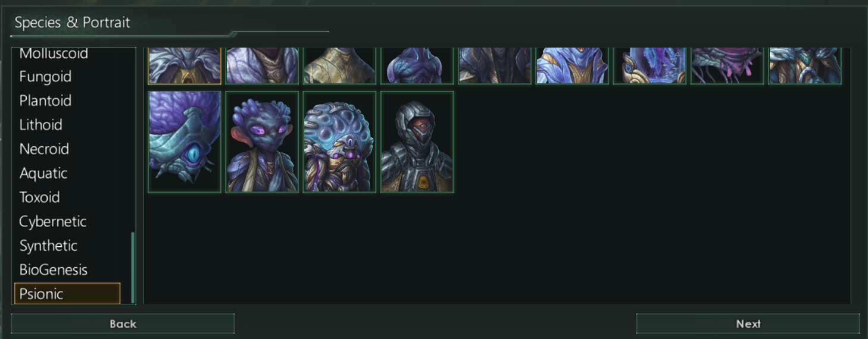Screen dimensions: 868x339
Task: Click the species list scrollbar
Action: tap(133, 268)
